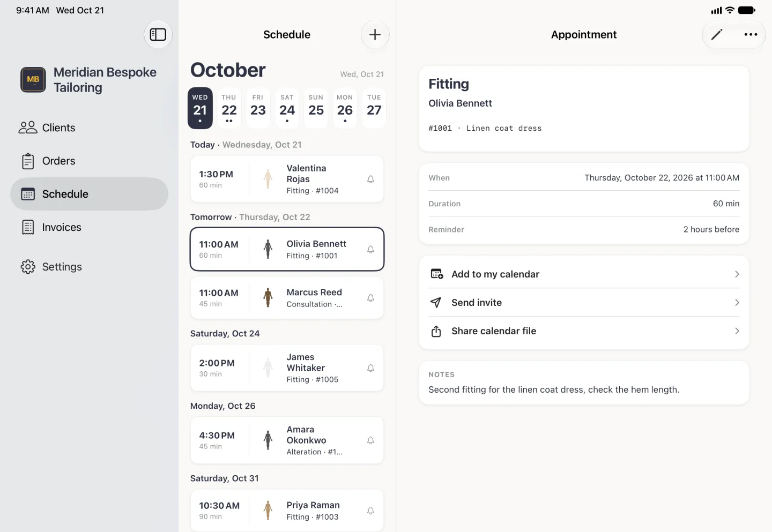Image resolution: width=772 pixels, height=532 pixels.
Task: Select Sunday 25 in the week strip
Action: point(316,108)
